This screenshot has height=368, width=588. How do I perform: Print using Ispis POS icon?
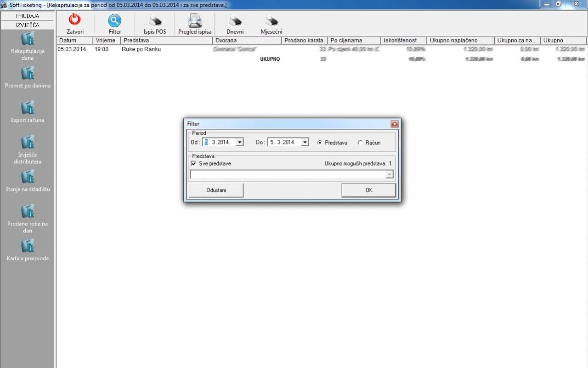(x=155, y=21)
